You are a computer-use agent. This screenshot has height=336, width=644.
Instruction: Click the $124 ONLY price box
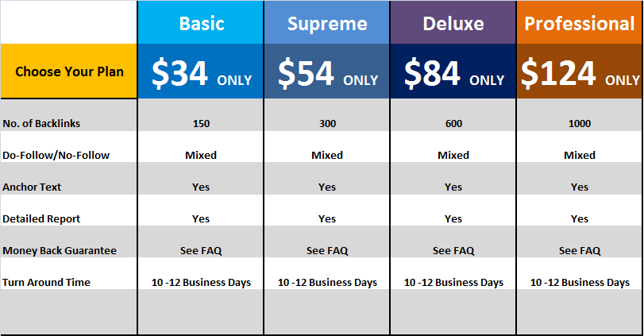pyautogui.click(x=580, y=71)
